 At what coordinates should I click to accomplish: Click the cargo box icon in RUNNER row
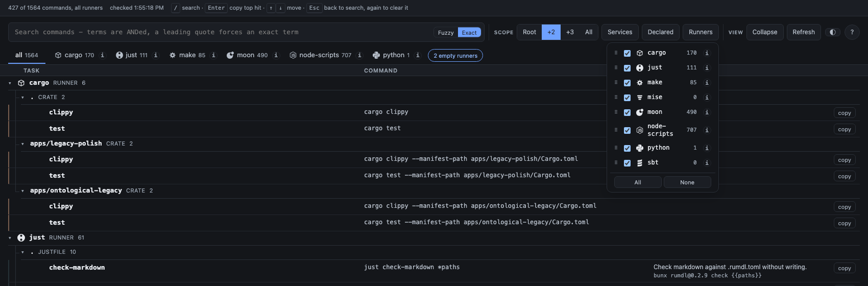click(x=21, y=83)
